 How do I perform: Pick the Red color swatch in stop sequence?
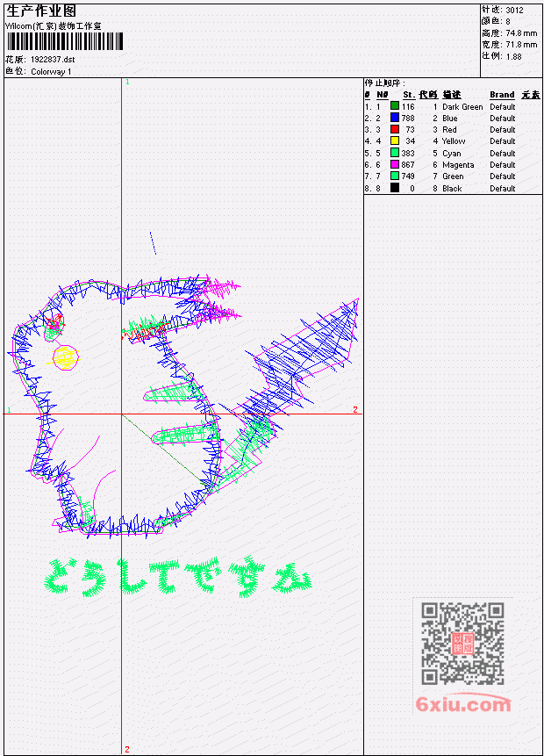(395, 130)
